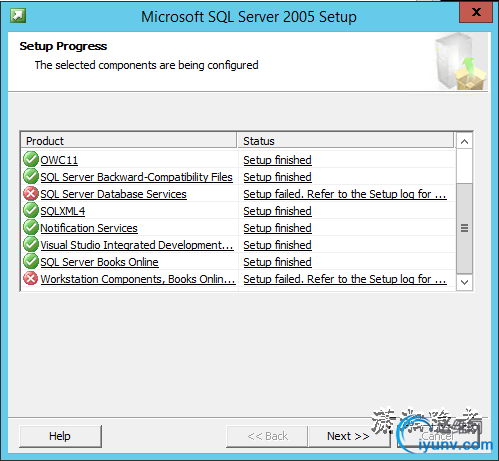Click the green check icon beside SQL Server Books Online
Image resolution: width=499 pixels, height=461 pixels.
(x=31, y=261)
